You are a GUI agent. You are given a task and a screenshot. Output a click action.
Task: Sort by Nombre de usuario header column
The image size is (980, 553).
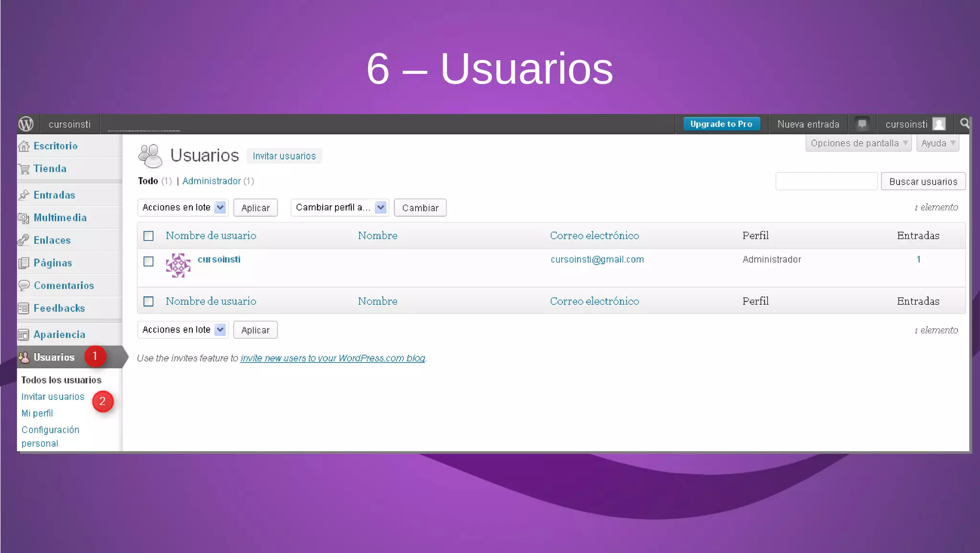[x=211, y=235]
